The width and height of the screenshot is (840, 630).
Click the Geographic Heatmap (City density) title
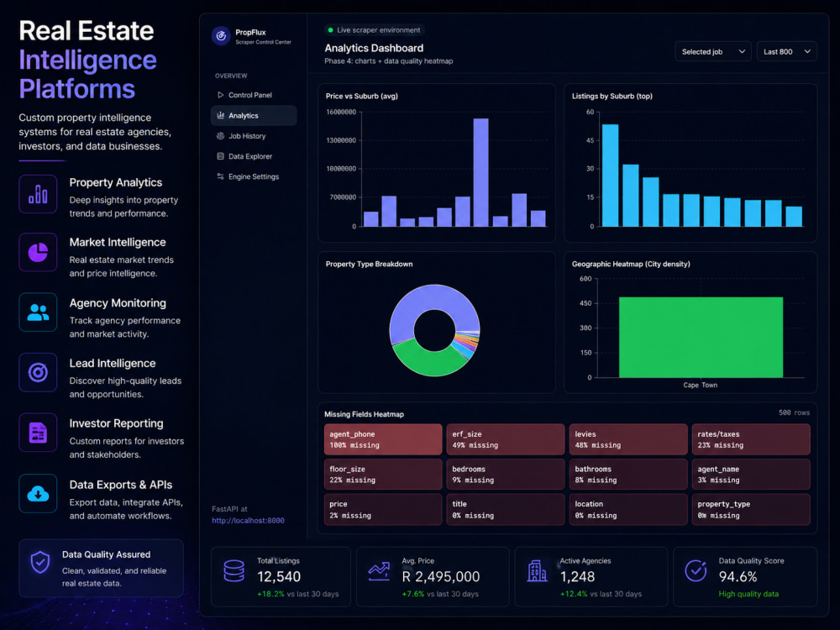(631, 264)
